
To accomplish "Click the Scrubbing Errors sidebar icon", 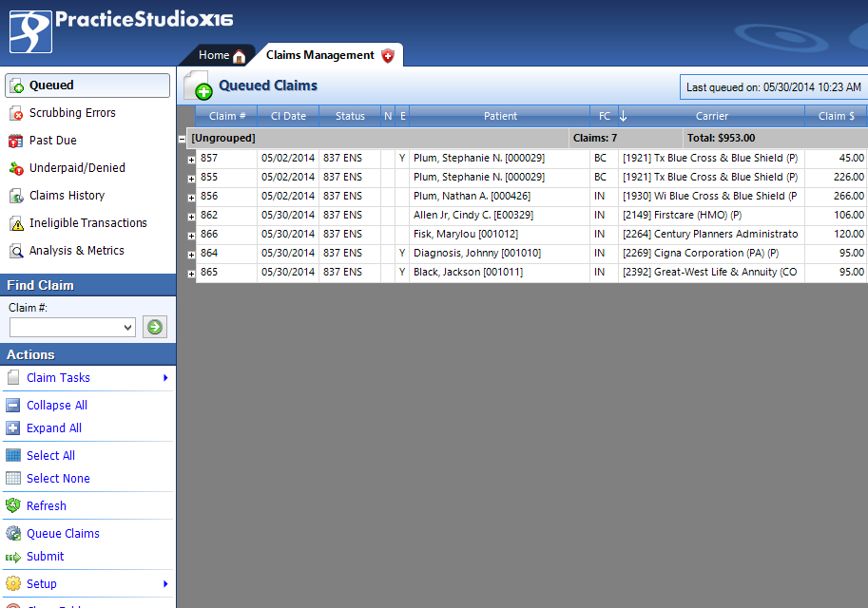I will tap(15, 114).
